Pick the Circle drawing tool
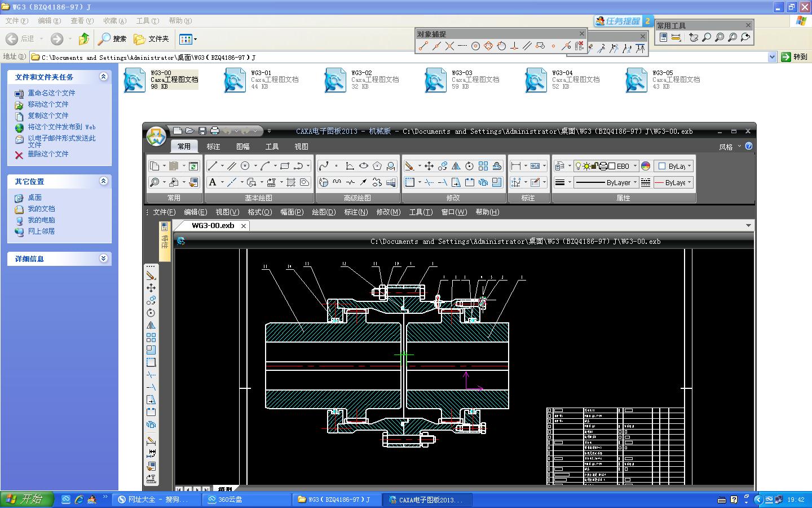The width and height of the screenshot is (812, 508). (245, 166)
